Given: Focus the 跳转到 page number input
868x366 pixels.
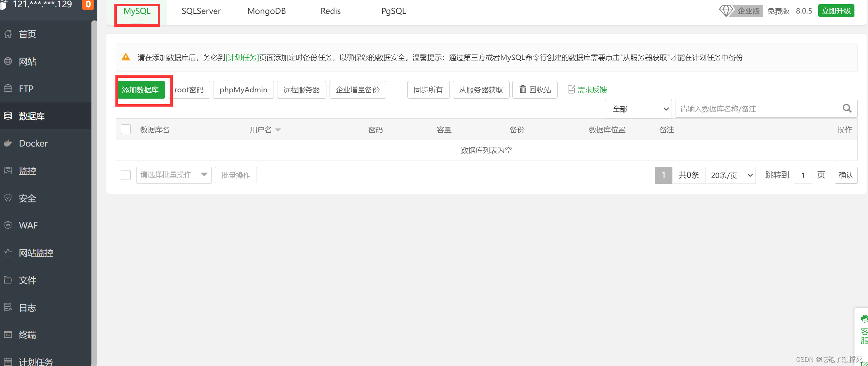Looking at the screenshot, I should click(803, 175).
